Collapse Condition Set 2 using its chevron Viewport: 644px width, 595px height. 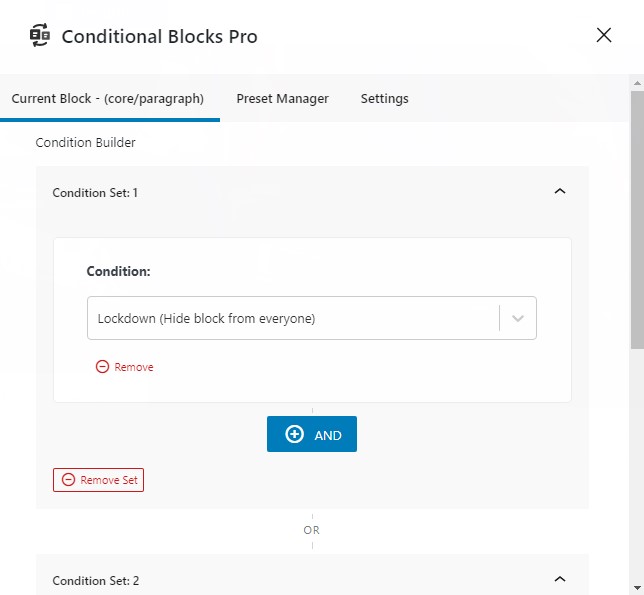560,579
